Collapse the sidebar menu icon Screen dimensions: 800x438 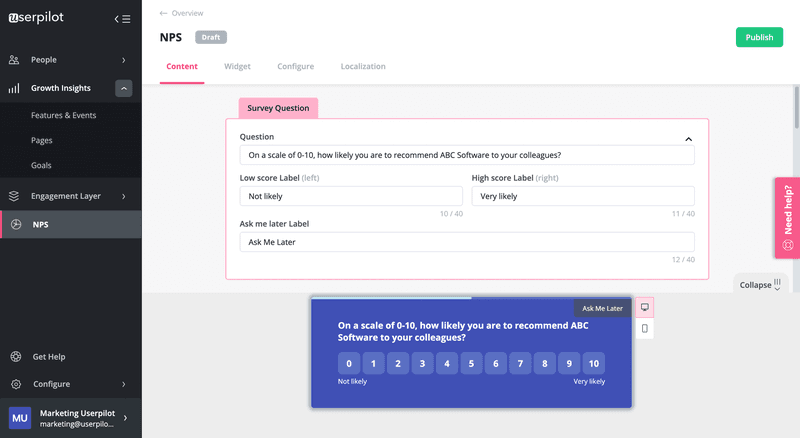click(x=122, y=19)
